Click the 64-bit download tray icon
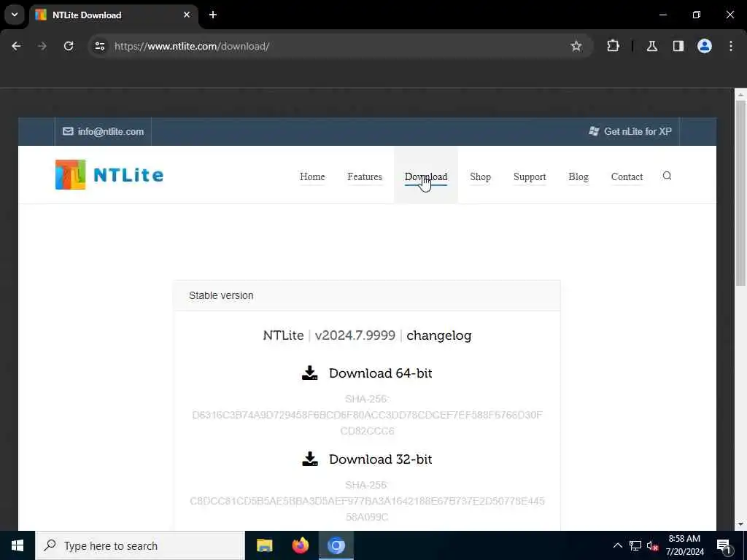The image size is (747, 560). pyautogui.click(x=309, y=373)
